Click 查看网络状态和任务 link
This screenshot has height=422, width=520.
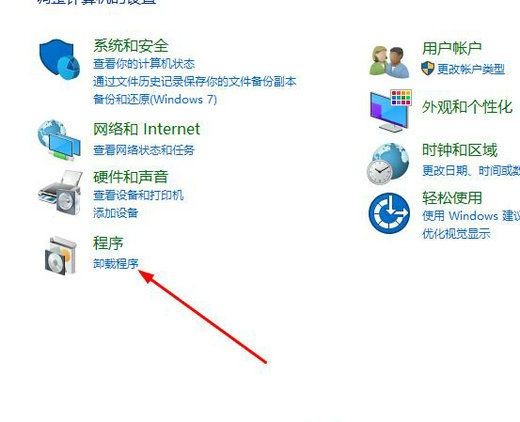pyautogui.click(x=144, y=150)
